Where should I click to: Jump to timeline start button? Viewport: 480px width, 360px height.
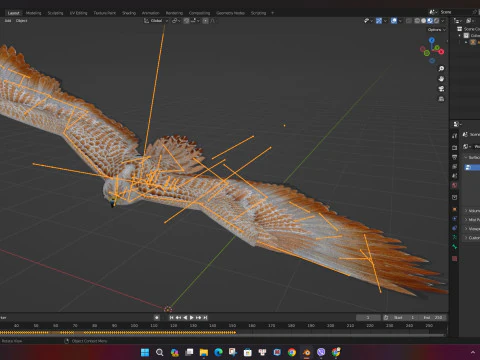172,318
